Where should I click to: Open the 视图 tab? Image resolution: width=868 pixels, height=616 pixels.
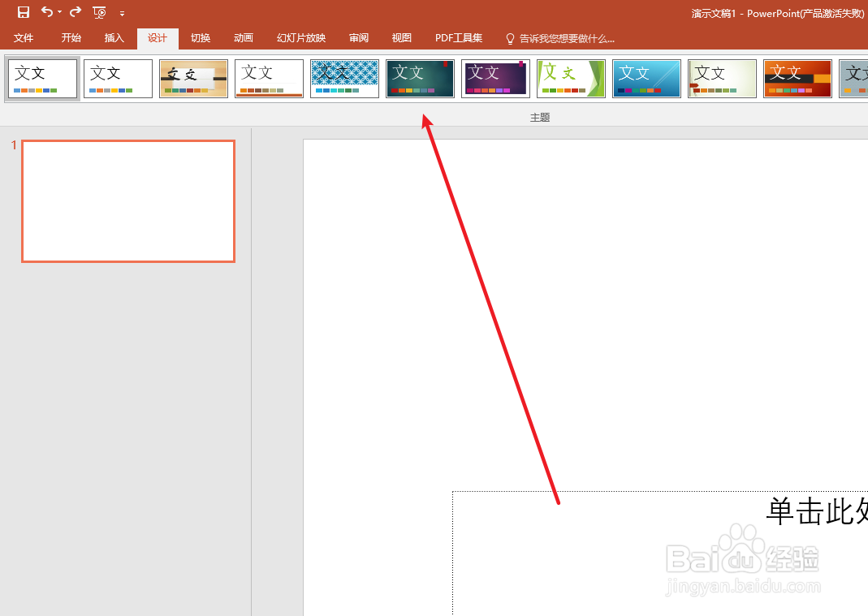point(401,37)
